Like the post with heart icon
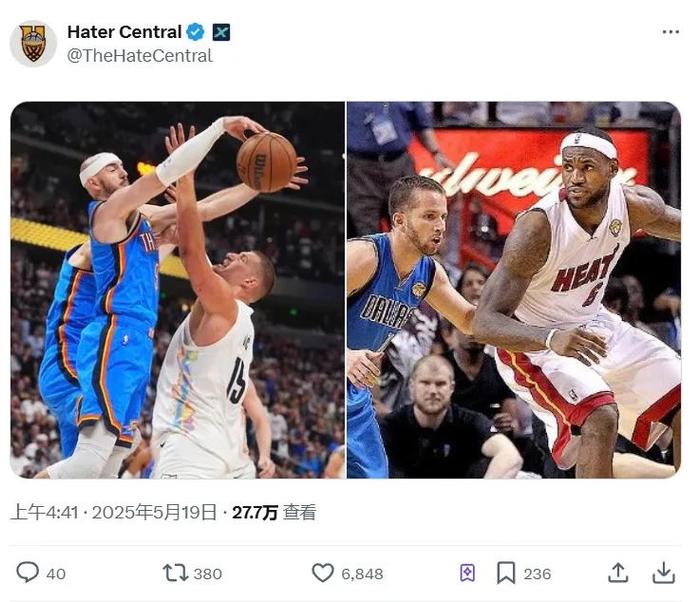The height and width of the screenshot is (602, 700). (322, 573)
